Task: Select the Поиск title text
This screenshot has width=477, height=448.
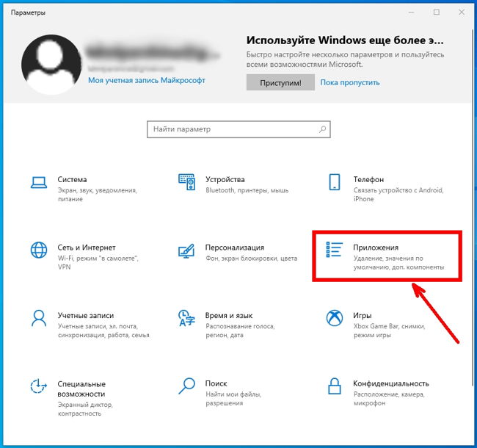Action: [216, 383]
